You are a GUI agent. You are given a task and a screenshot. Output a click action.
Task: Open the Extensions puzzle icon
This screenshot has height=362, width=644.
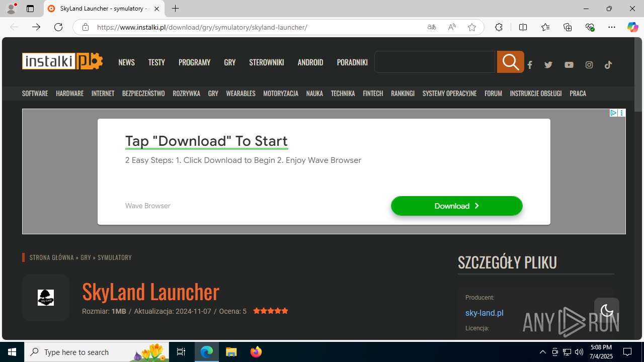499,27
